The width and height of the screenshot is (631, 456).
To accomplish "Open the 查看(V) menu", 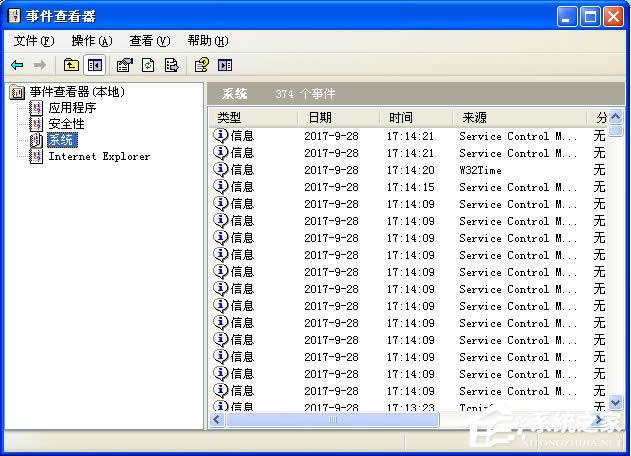I will [149, 41].
